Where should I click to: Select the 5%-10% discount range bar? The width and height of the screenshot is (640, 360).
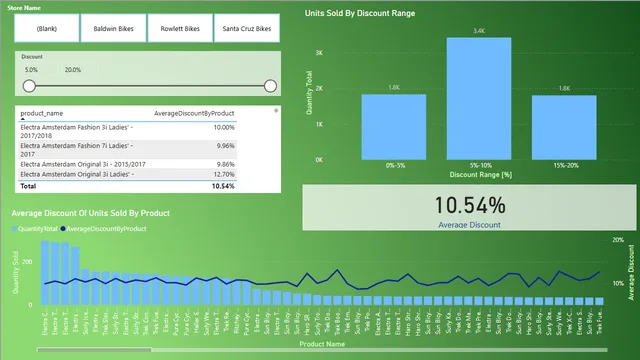479,98
